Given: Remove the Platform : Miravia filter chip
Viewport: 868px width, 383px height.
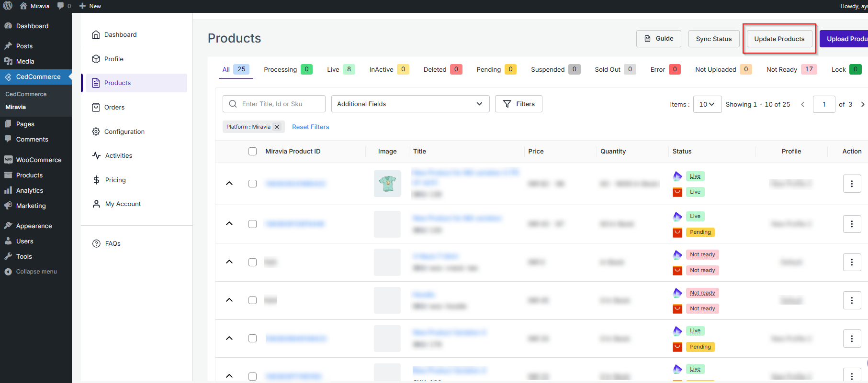Looking at the screenshot, I should tap(277, 127).
